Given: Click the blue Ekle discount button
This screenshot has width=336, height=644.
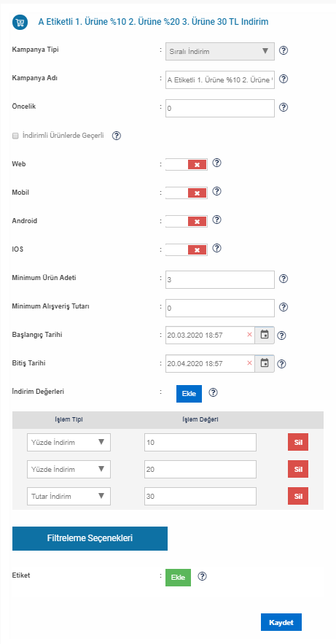Looking at the screenshot, I should pos(189,393).
